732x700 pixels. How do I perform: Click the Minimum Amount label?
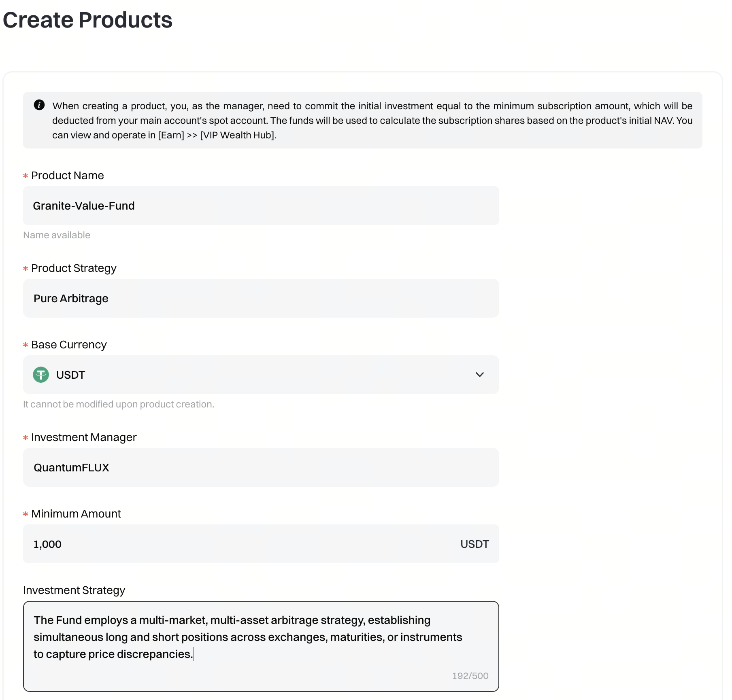pyautogui.click(x=76, y=514)
